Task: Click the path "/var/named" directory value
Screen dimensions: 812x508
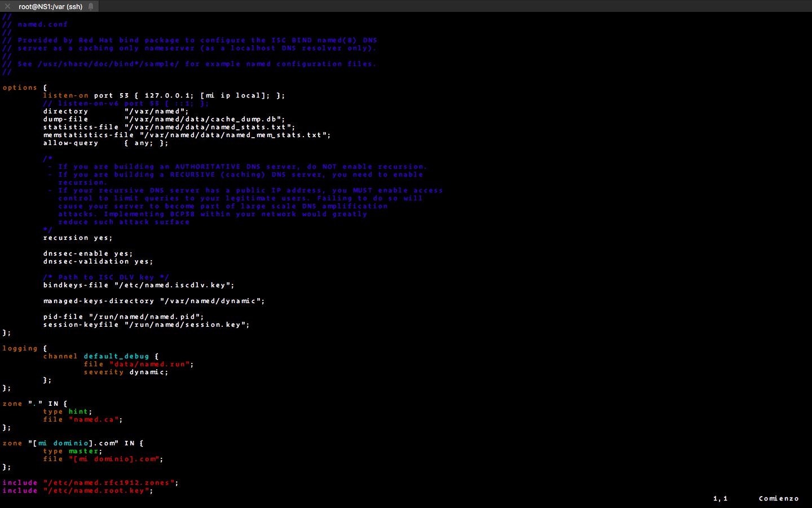Action: (x=157, y=111)
